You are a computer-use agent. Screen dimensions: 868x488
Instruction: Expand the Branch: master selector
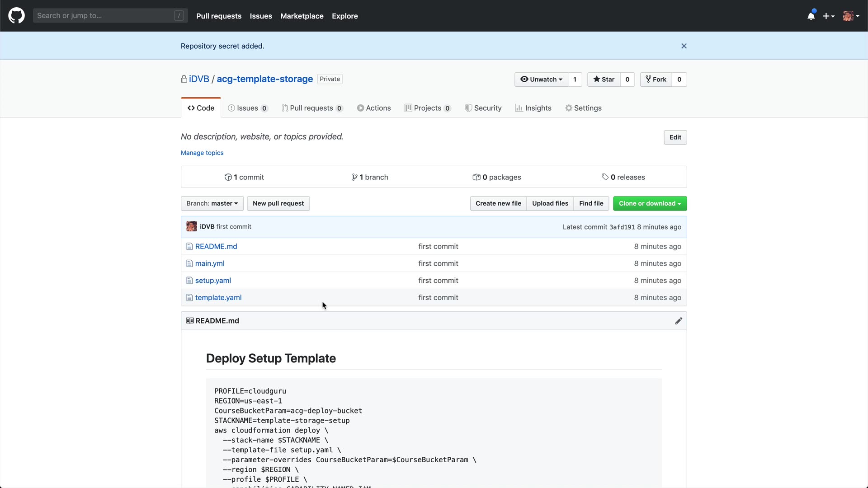click(212, 203)
